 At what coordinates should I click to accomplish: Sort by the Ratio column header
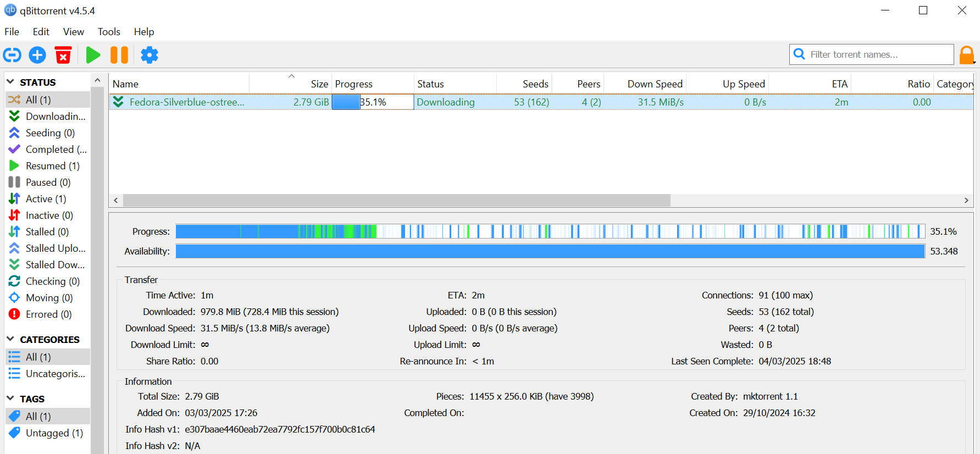pos(892,84)
